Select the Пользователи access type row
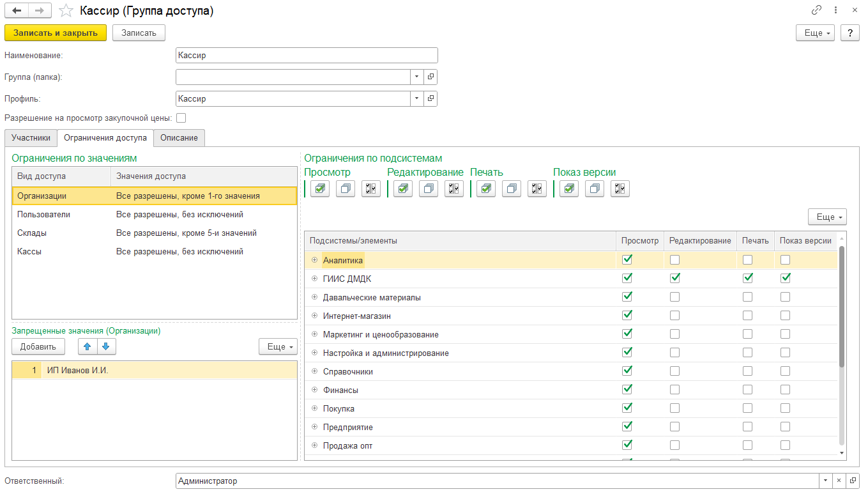 155,215
